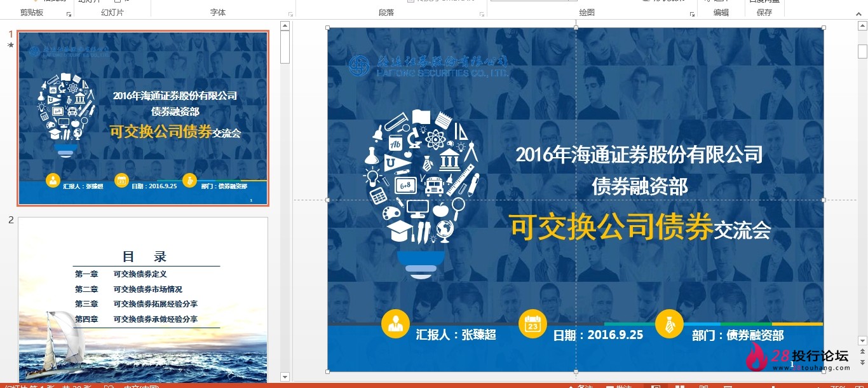Click the white 交流会 text on main slide
Viewport: 868px width, 388px height.
coord(743,230)
